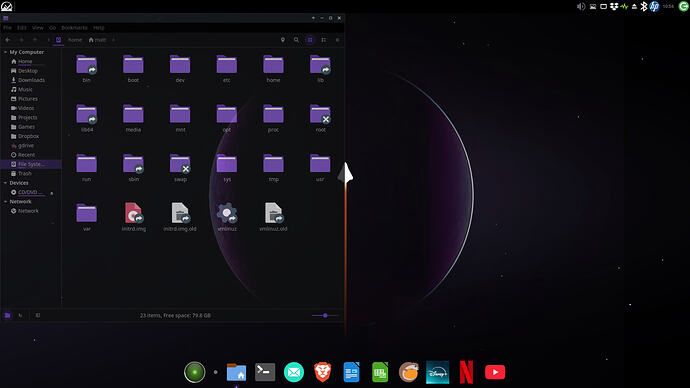Click the search magnifier in toolbar
Viewport: 690px width, 388px height.
click(x=296, y=40)
